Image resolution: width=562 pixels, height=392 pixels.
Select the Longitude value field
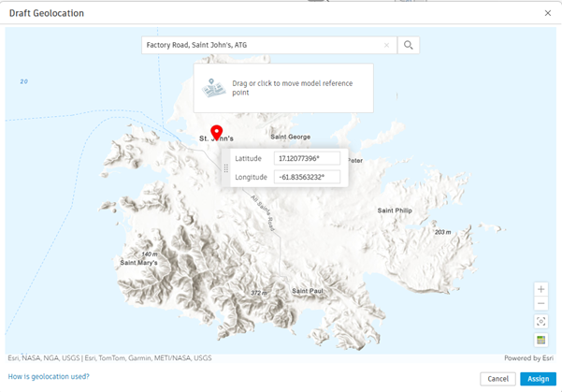pyautogui.click(x=307, y=177)
